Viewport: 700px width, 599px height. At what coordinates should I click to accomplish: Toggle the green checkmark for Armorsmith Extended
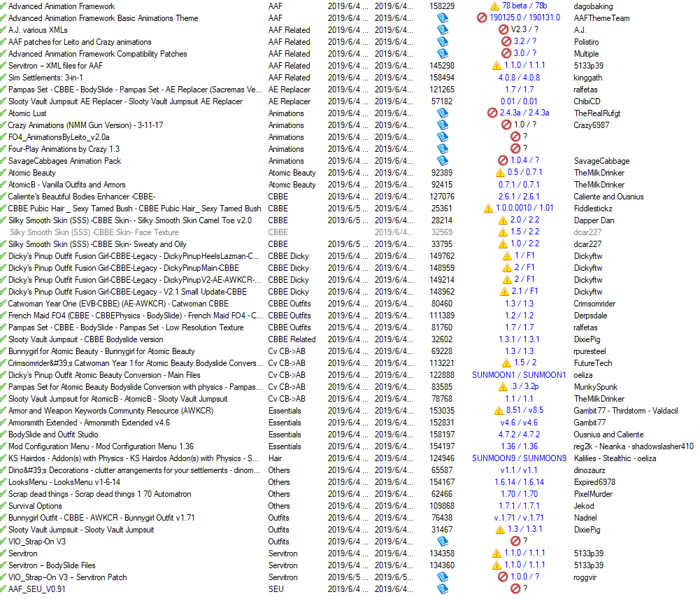click(3, 423)
